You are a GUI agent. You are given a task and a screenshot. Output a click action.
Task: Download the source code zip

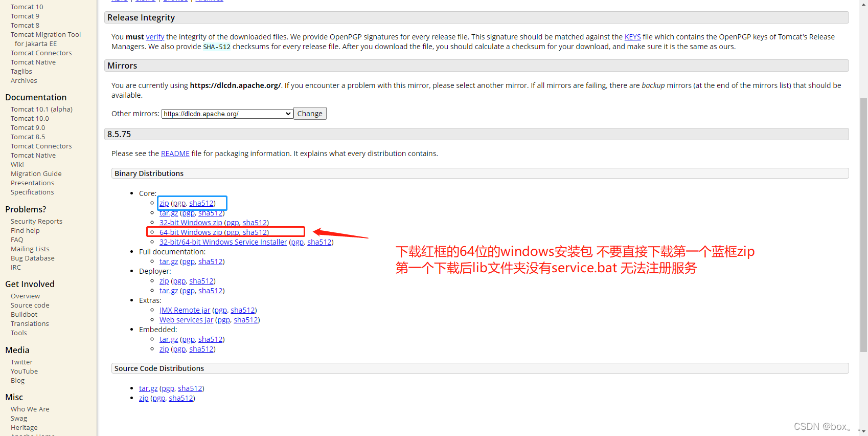pyautogui.click(x=144, y=398)
